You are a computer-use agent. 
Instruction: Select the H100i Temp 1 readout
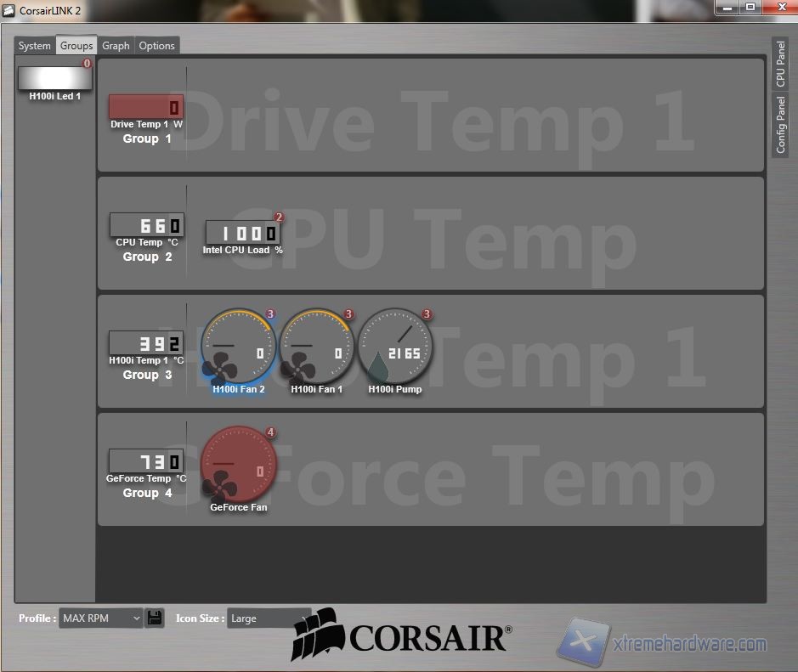coord(146,343)
